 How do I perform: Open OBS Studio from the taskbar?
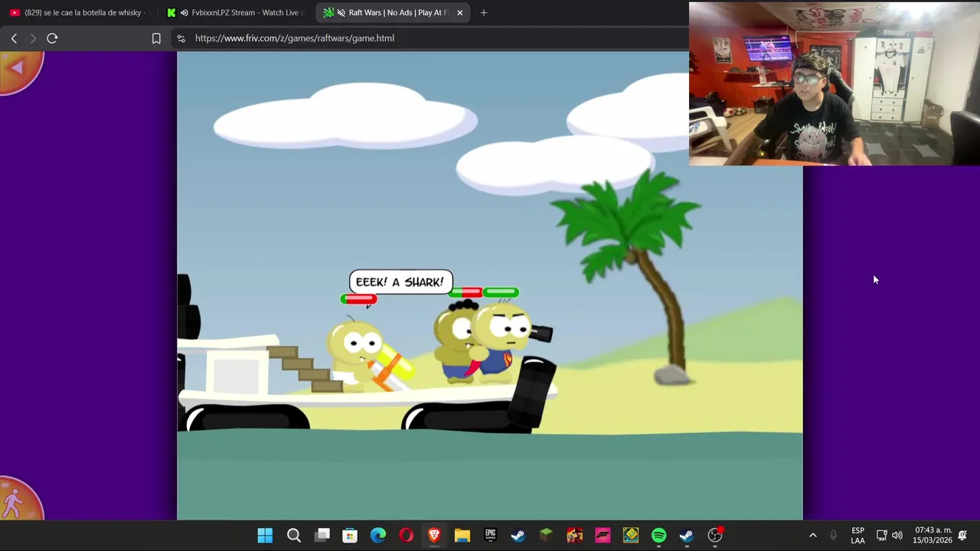click(x=715, y=536)
